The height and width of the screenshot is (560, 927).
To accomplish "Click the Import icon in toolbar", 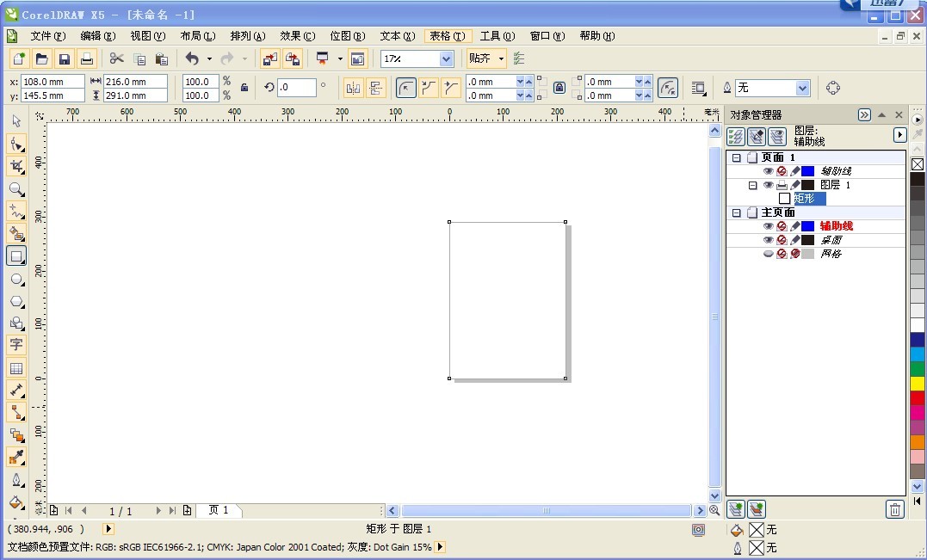I will pyautogui.click(x=270, y=58).
